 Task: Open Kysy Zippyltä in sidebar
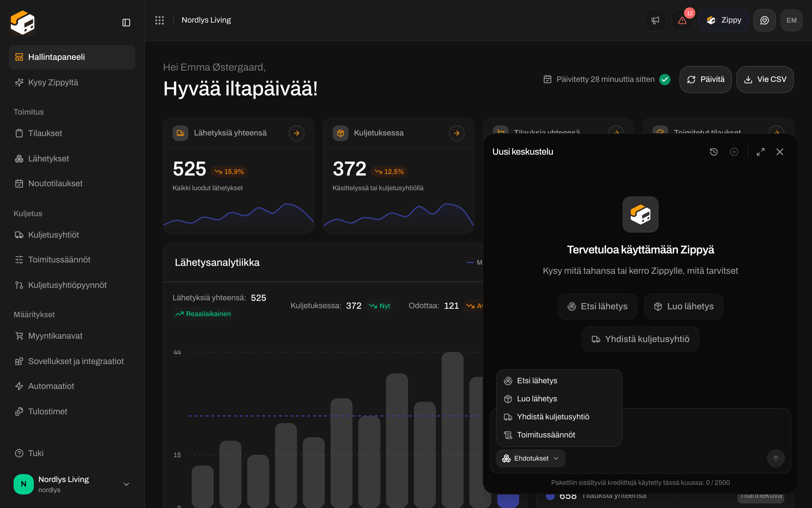(72, 82)
